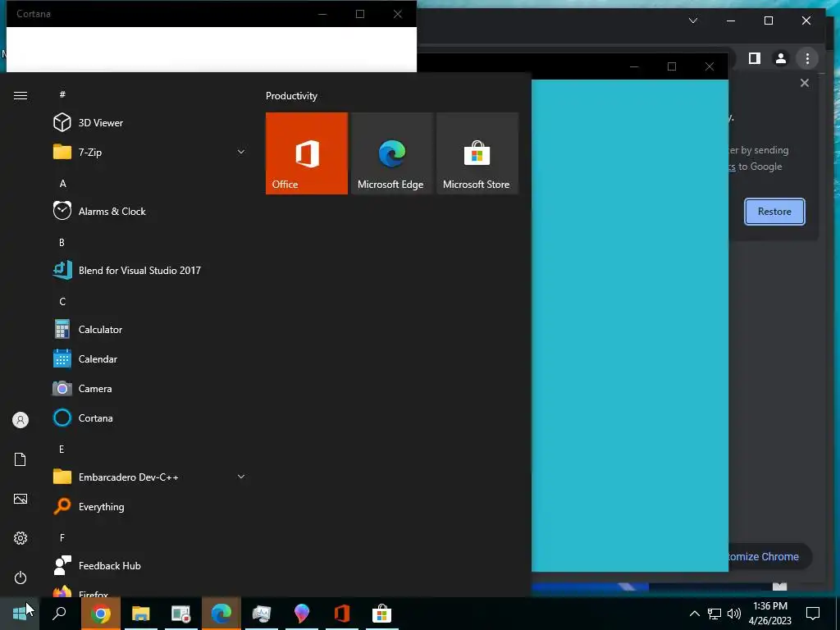Open Cortana from the app list
This screenshot has width=840, height=630.
point(150,418)
